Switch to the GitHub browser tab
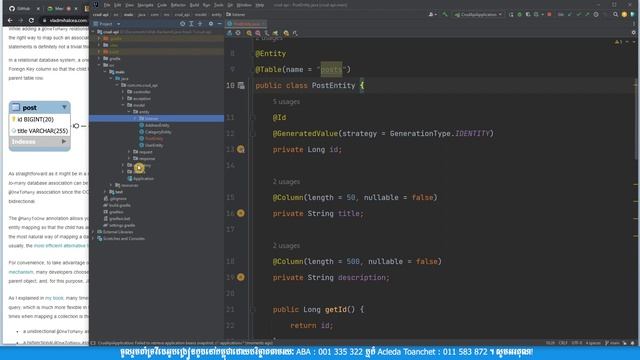Image resolution: width=640 pixels, height=360 pixels. tap(23, 9)
